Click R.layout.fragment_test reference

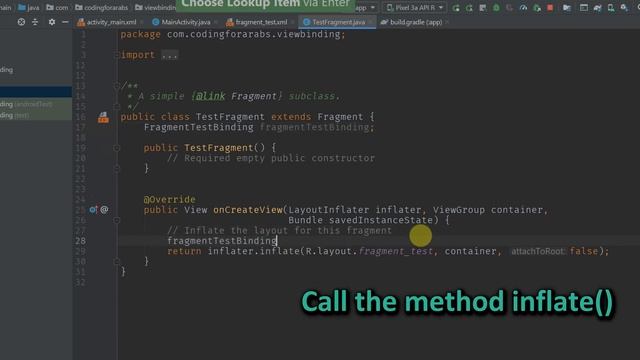pyautogui.click(x=369, y=251)
